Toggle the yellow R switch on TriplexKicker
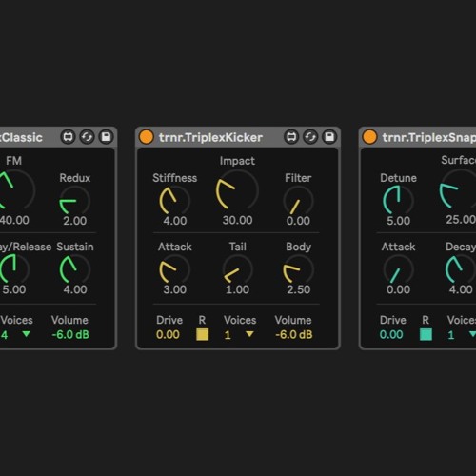Viewport: 476px width, 476px height. click(203, 334)
